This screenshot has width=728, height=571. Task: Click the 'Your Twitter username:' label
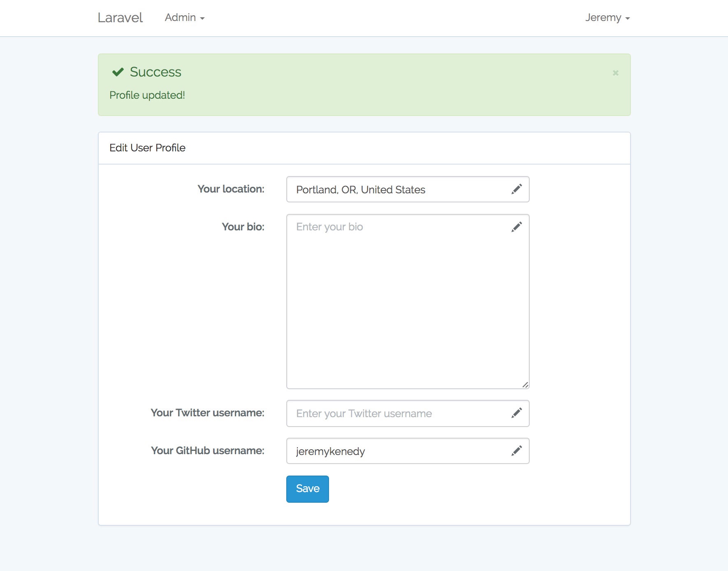tap(207, 413)
